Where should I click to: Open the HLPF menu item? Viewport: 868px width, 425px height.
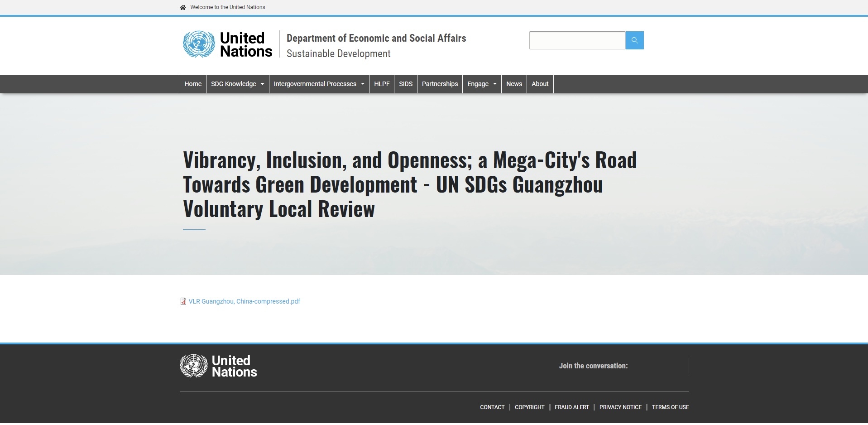[382, 84]
